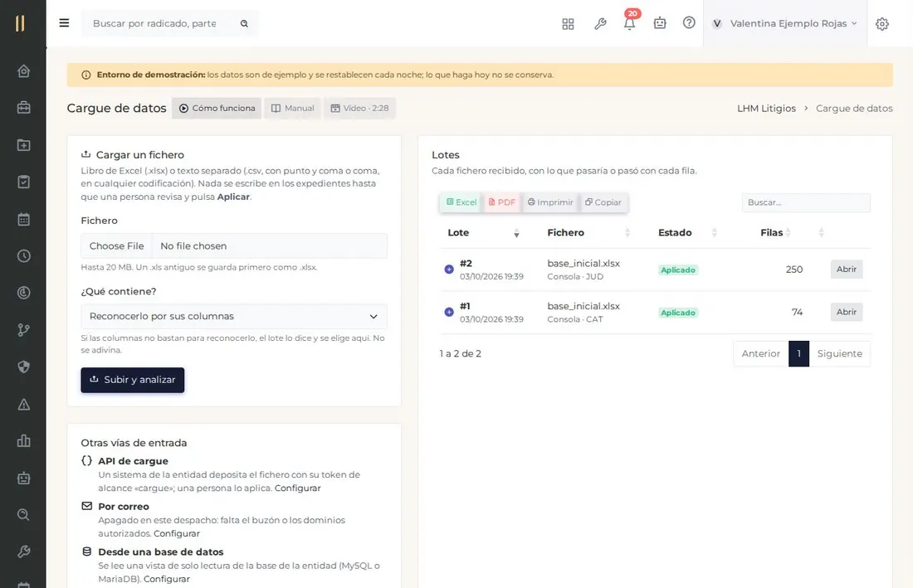The image size is (913, 588).
Task: Export the Lotes table to PDF
Action: click(502, 202)
